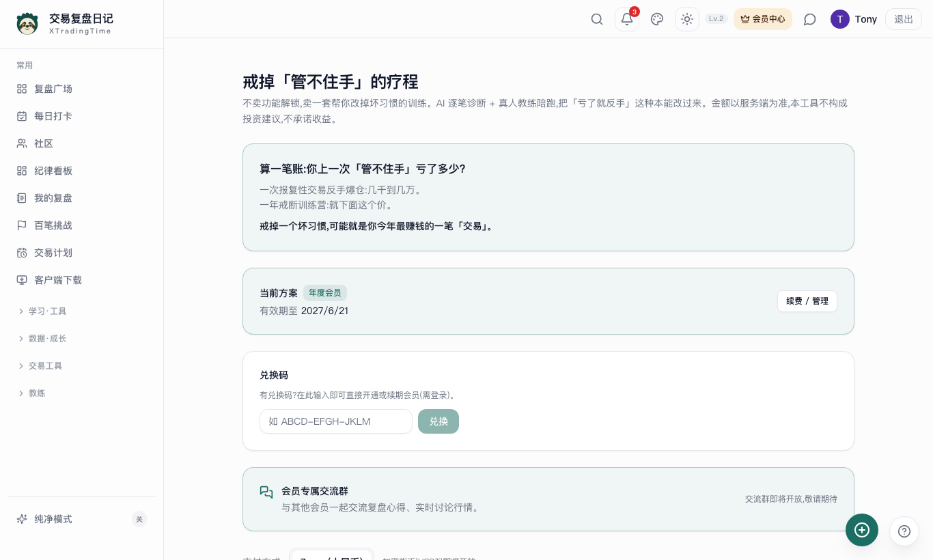This screenshot has width=933, height=560.
Task: Open 我的复盘 sidebar item
Action: coord(82,198)
